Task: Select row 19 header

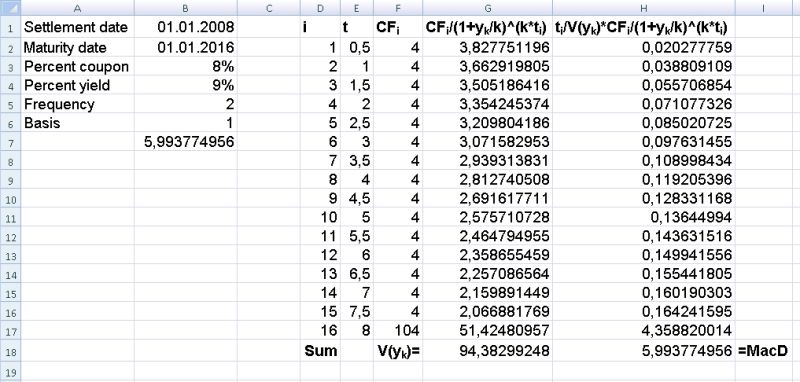Action: pyautogui.click(x=11, y=371)
